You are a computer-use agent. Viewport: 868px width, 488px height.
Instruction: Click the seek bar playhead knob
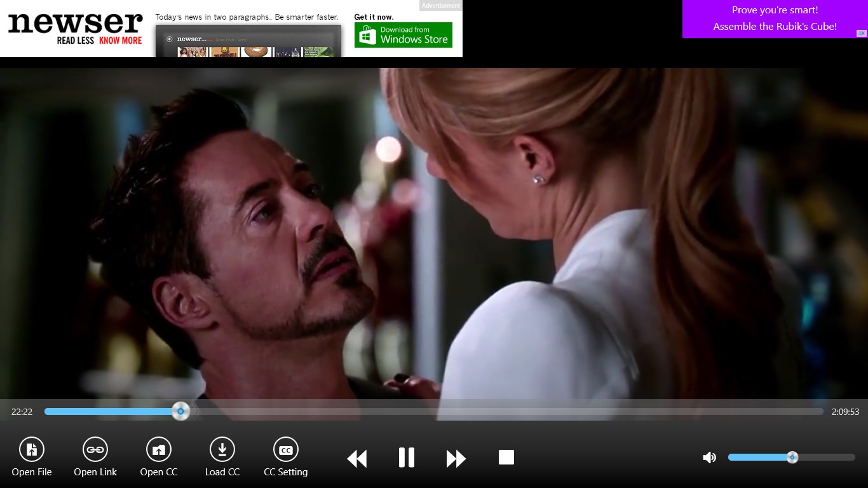click(180, 412)
